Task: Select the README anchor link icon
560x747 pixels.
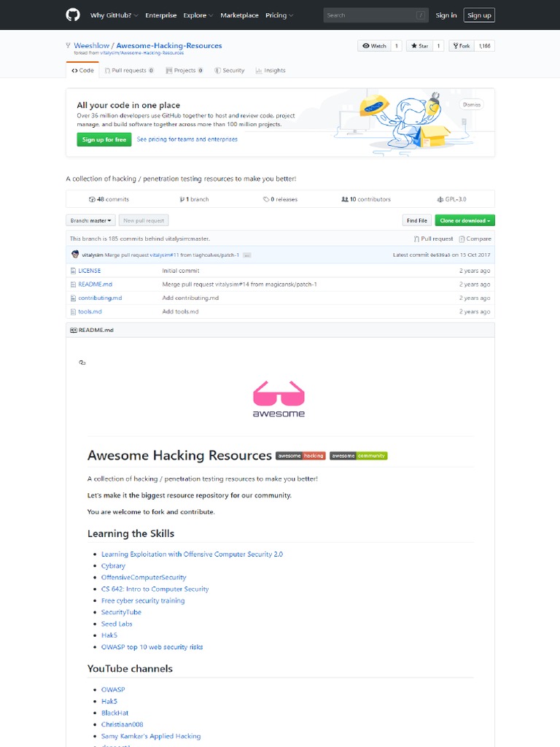Action: [82, 363]
